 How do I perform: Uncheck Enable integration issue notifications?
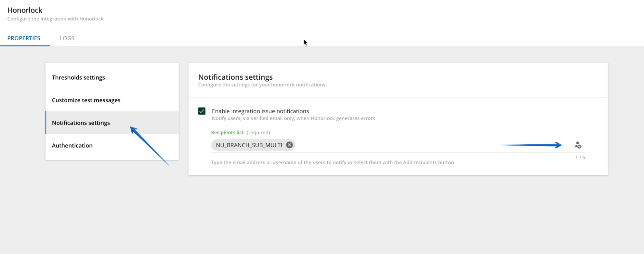202,111
